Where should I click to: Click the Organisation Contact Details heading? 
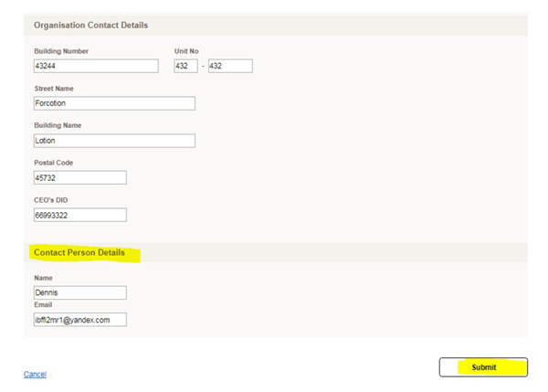click(90, 25)
